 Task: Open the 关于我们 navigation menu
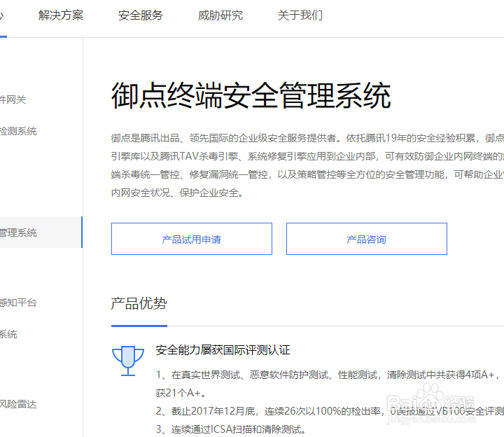tap(300, 15)
